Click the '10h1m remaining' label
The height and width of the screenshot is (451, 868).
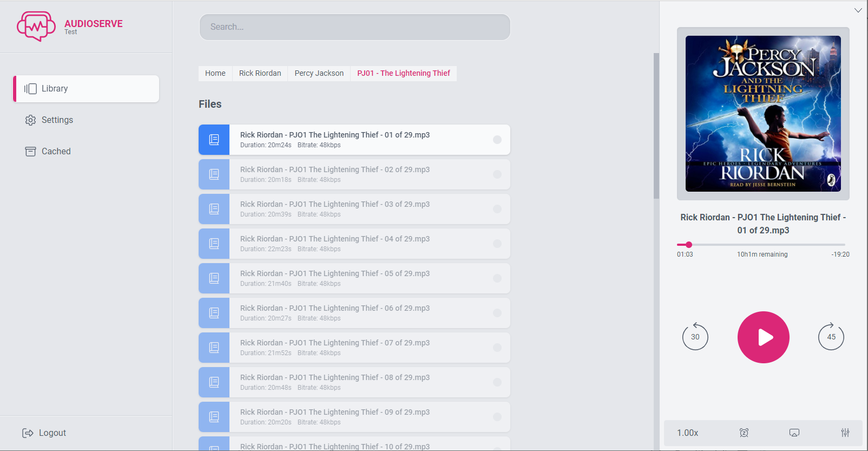762,254
